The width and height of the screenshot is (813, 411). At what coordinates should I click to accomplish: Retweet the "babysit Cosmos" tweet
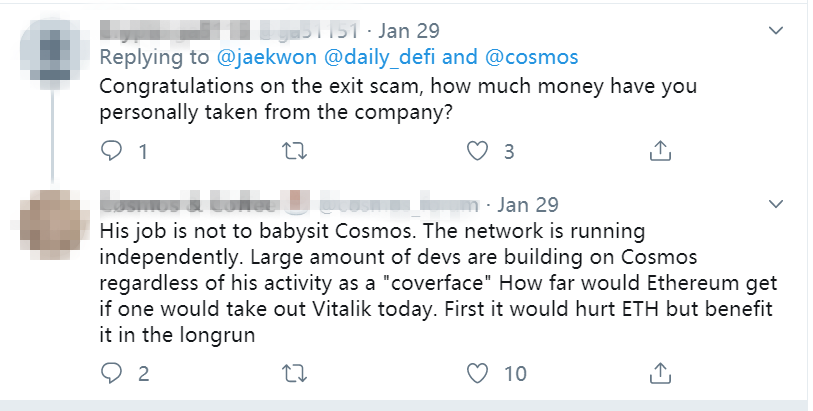click(294, 374)
